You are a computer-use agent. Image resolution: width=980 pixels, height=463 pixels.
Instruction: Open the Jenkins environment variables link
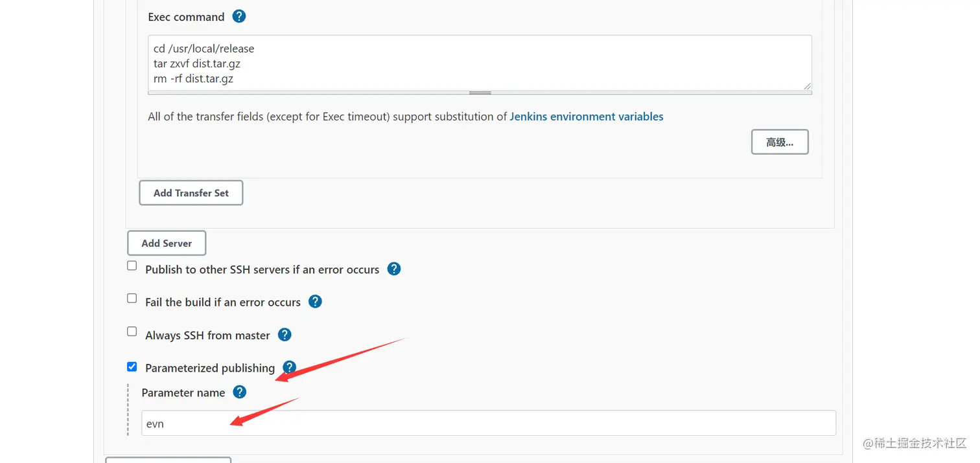click(587, 117)
